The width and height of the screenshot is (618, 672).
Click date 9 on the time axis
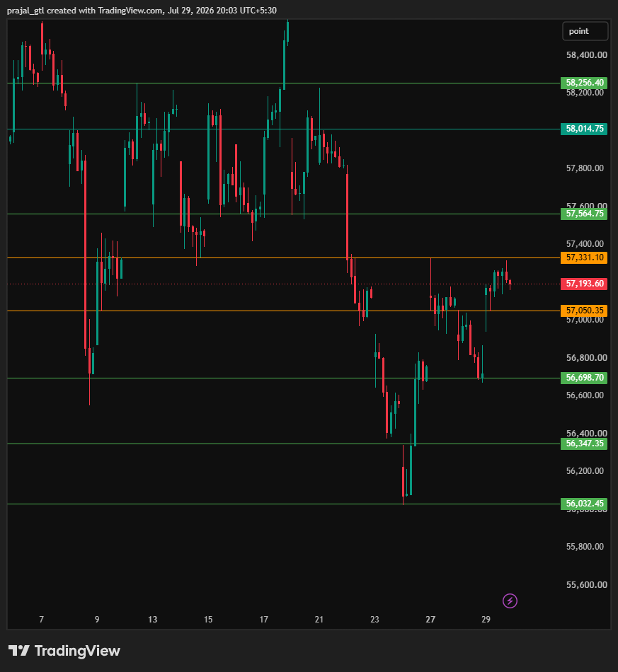tap(97, 619)
